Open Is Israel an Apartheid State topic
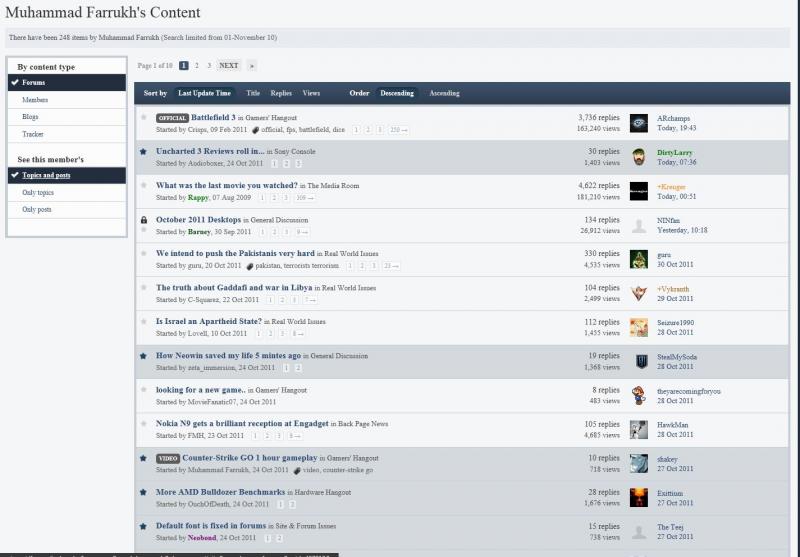This screenshot has height=557, width=800. [209, 322]
